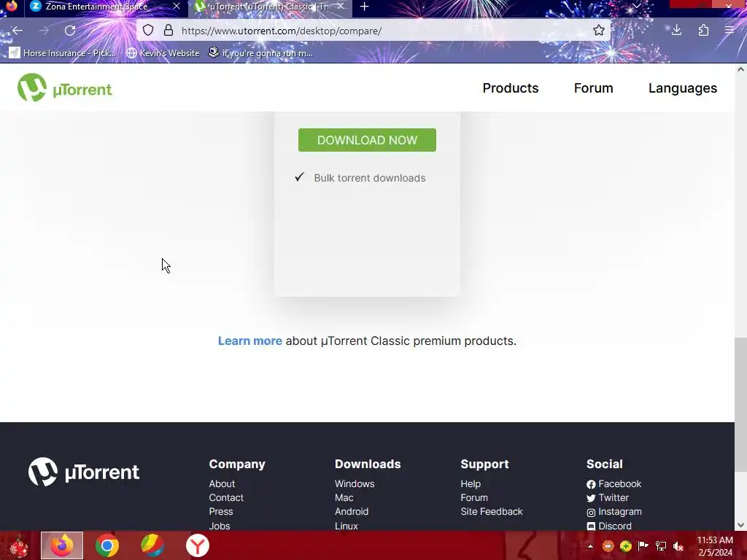Go back using the browser back arrow
747x560 pixels.
click(x=18, y=31)
